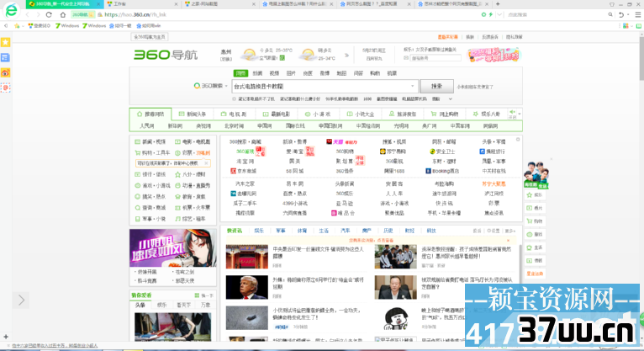The width and height of the screenshot is (644, 351).
Task: Select the 小游戏 category tab
Action: (x=318, y=114)
